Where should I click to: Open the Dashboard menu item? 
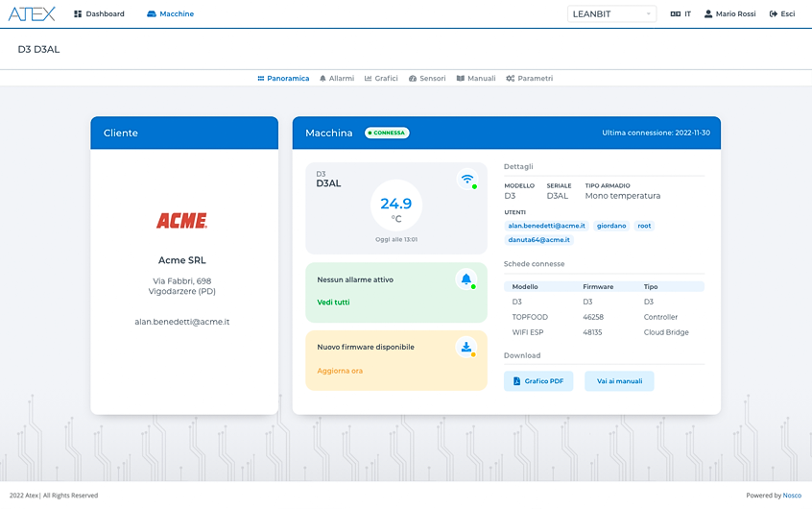pyautogui.click(x=99, y=14)
